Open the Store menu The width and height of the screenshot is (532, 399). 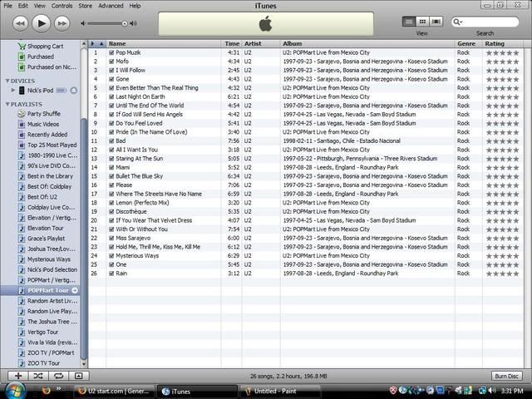coord(85,6)
